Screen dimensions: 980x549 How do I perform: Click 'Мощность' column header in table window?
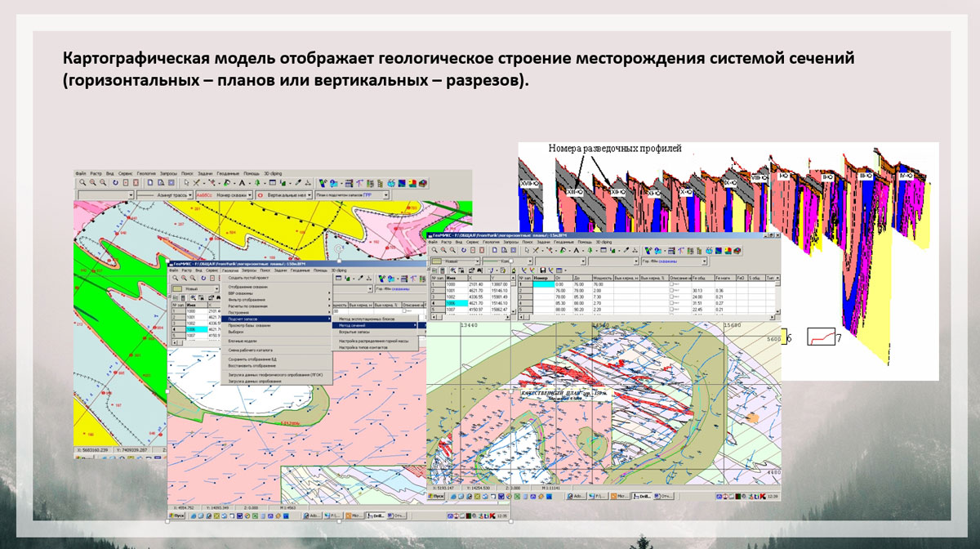click(x=603, y=278)
